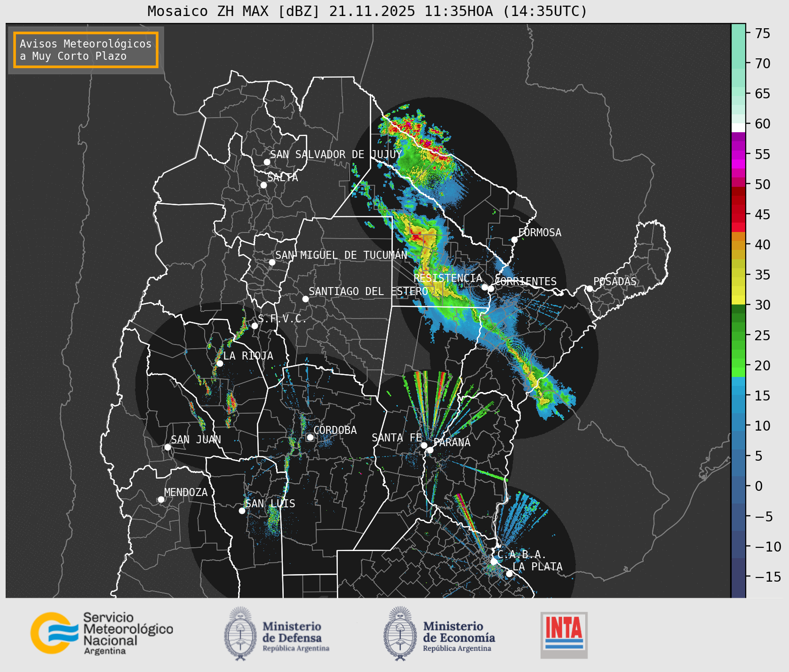Select the San Salvador de Jujuy city marker

tap(267, 162)
